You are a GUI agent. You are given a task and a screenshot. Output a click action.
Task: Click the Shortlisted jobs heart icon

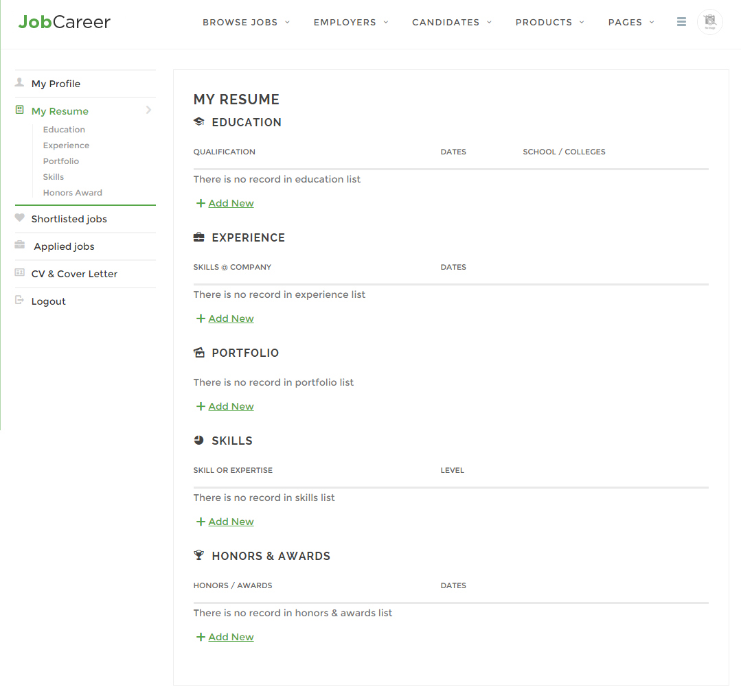point(20,218)
